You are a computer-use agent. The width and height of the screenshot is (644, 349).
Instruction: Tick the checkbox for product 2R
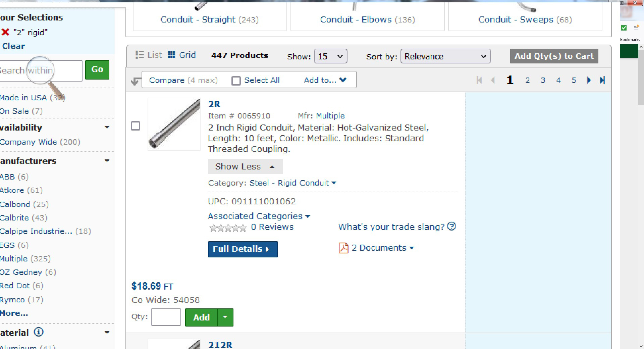click(x=136, y=126)
